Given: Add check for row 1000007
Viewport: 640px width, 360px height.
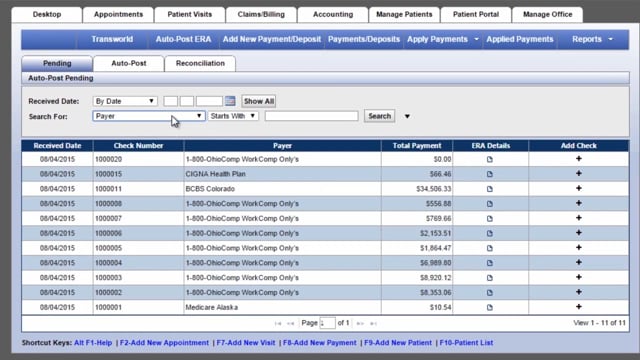Looking at the screenshot, I should (x=579, y=218).
